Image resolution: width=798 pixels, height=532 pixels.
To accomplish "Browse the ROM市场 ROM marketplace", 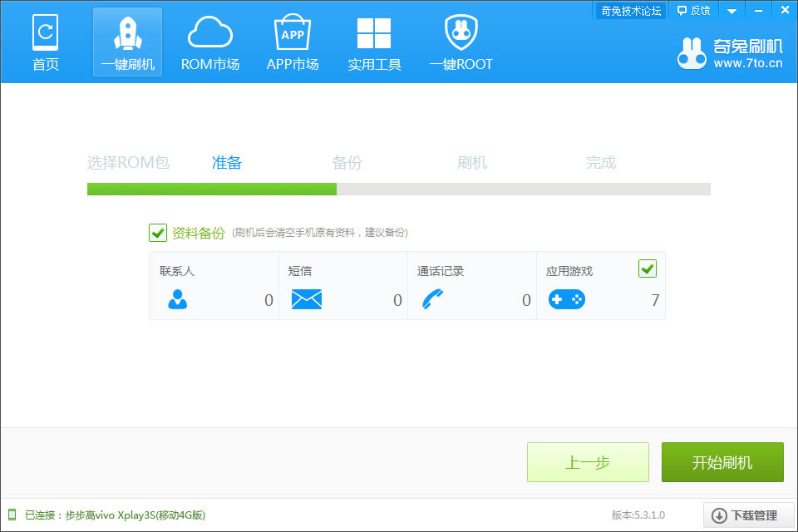I will (x=210, y=42).
